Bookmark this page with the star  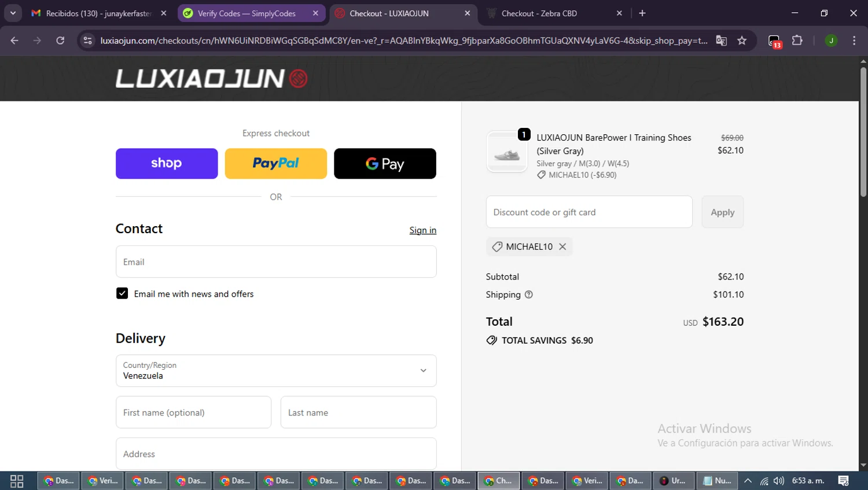(742, 40)
